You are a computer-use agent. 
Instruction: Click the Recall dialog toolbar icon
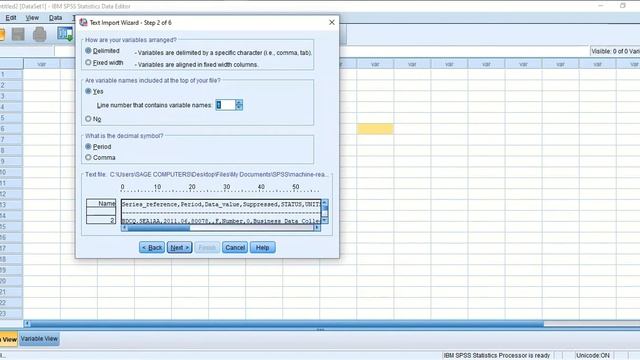tap(65, 34)
